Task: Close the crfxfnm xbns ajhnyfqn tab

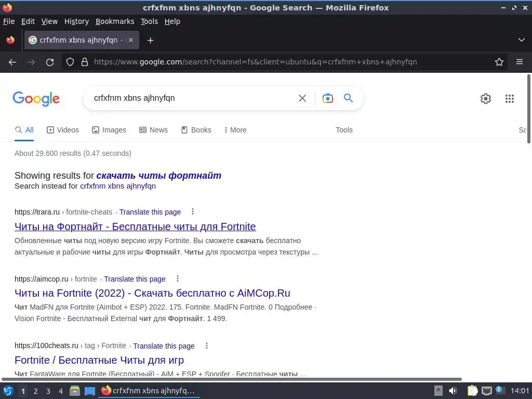Action: [x=131, y=40]
